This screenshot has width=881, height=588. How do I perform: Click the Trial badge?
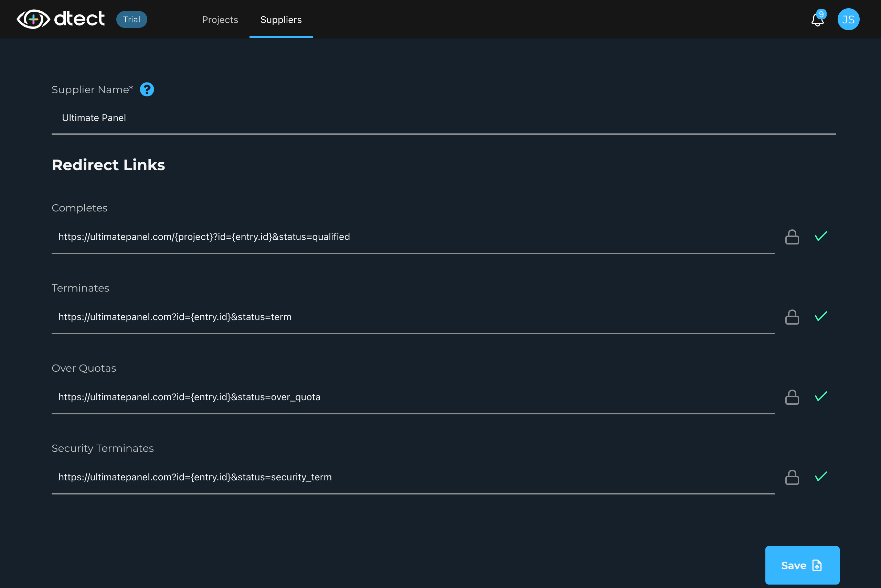tap(131, 20)
